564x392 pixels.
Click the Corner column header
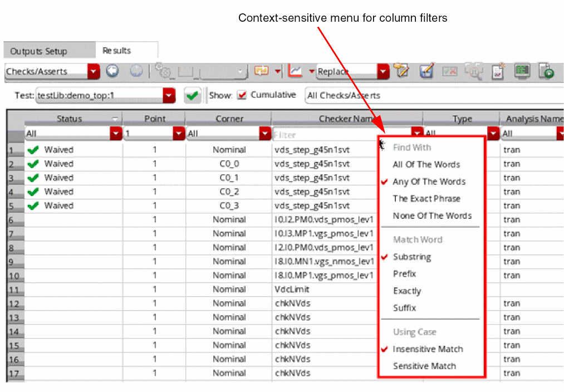(x=229, y=119)
